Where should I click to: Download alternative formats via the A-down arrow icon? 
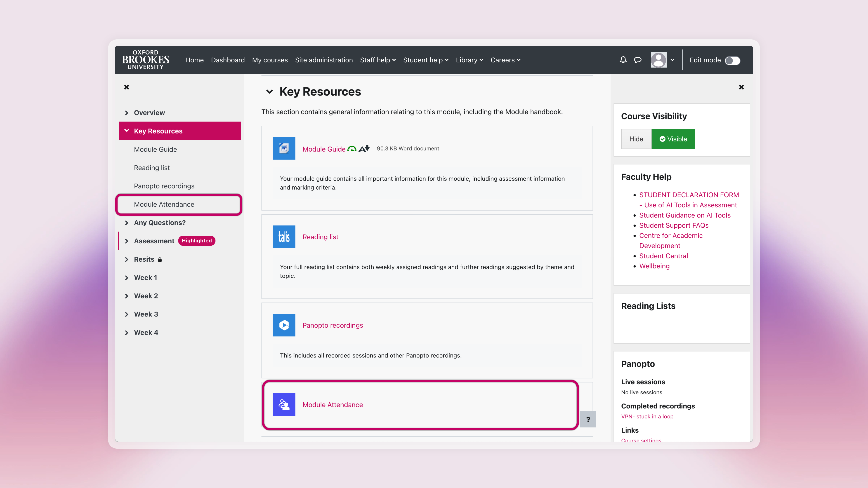[364, 148]
